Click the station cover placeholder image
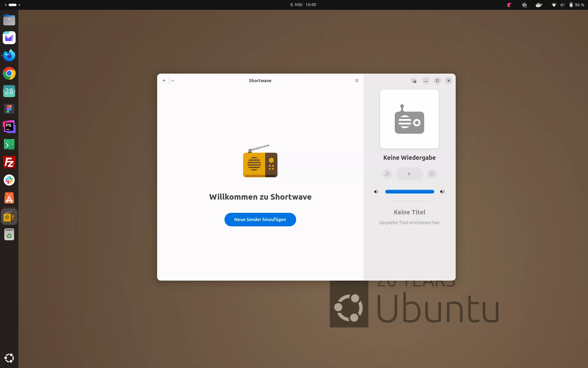Screen dimensions: 588x368 (x=409, y=119)
